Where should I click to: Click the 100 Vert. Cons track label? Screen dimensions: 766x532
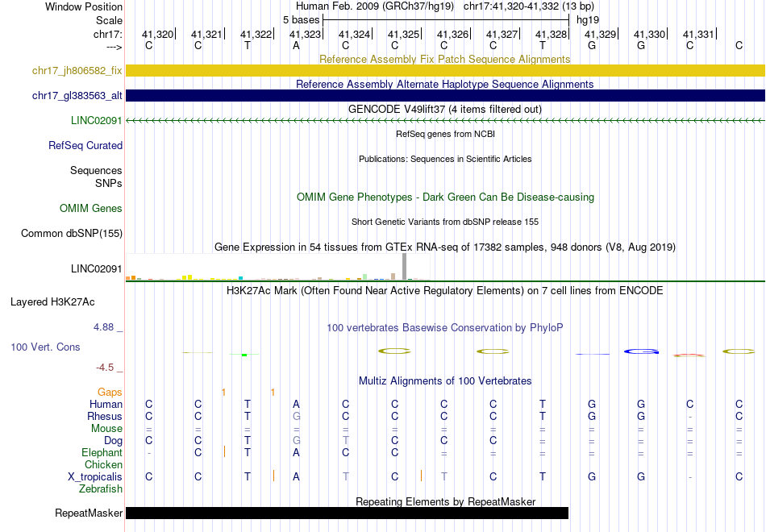click(x=45, y=347)
